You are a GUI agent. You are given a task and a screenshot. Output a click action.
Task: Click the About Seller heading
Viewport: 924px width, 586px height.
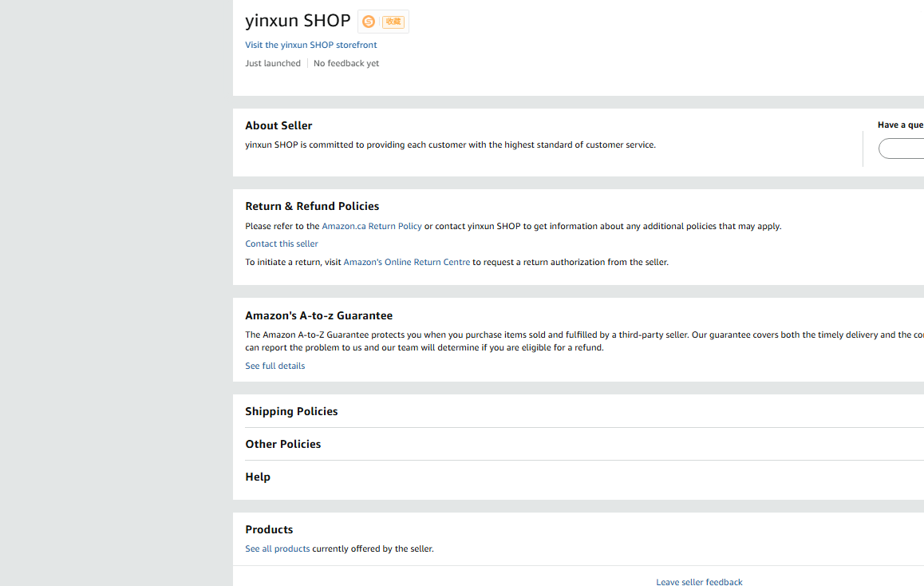coord(279,125)
